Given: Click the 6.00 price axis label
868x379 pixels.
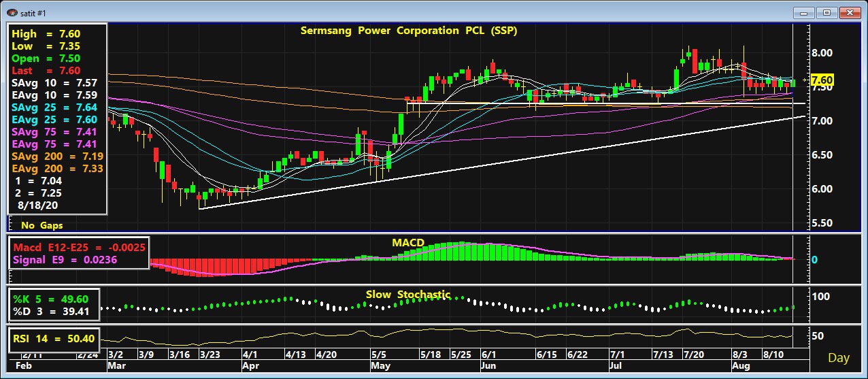Looking at the screenshot, I should point(823,189).
